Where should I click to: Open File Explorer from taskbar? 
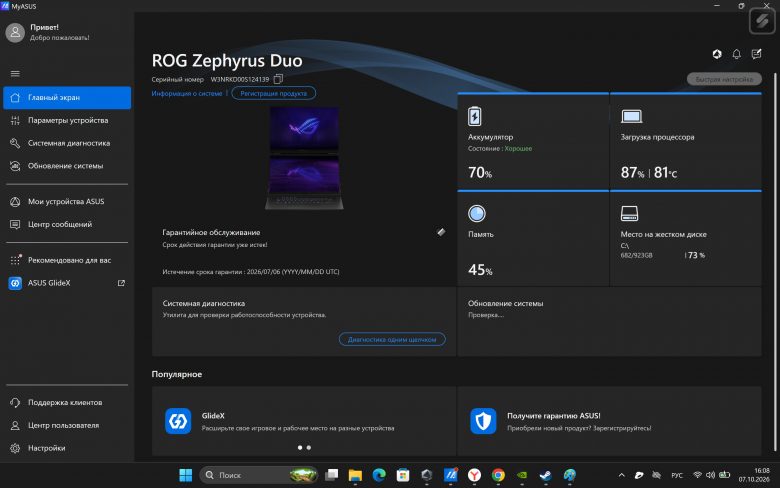click(x=355, y=476)
